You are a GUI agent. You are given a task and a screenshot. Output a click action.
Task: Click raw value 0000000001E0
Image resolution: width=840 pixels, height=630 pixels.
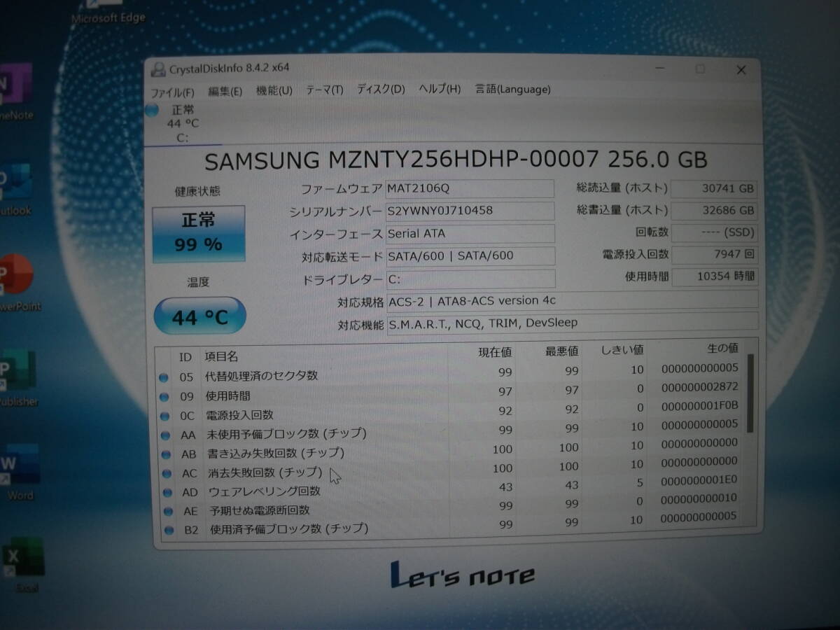[699, 479]
